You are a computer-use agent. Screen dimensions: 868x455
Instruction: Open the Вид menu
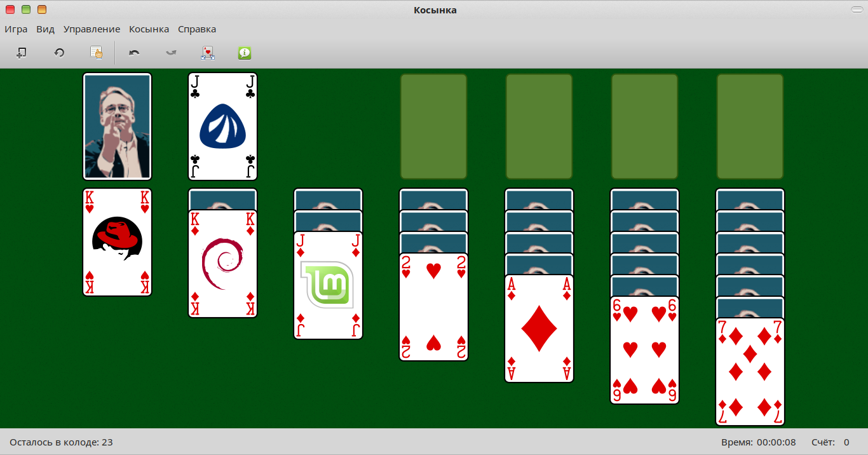click(45, 29)
